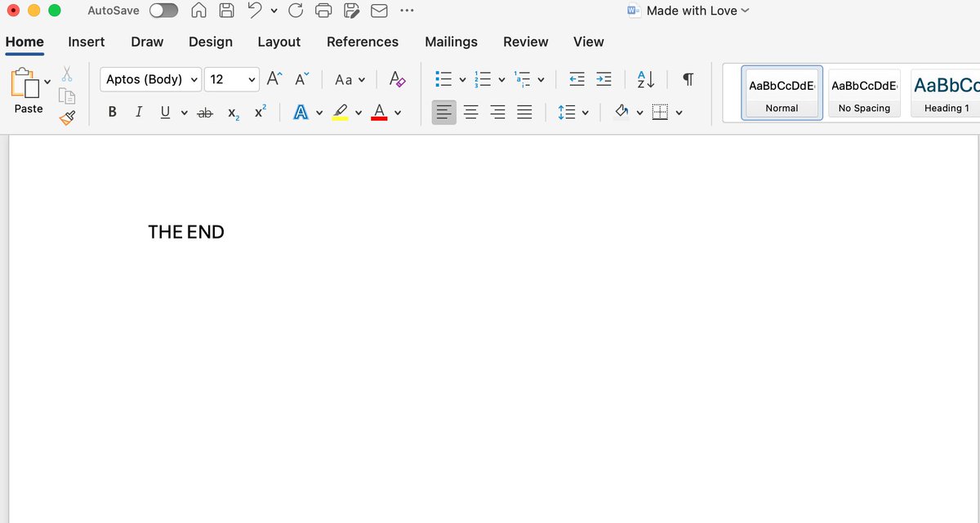The width and height of the screenshot is (980, 523).
Task: Click the Home tab
Action: tap(24, 42)
